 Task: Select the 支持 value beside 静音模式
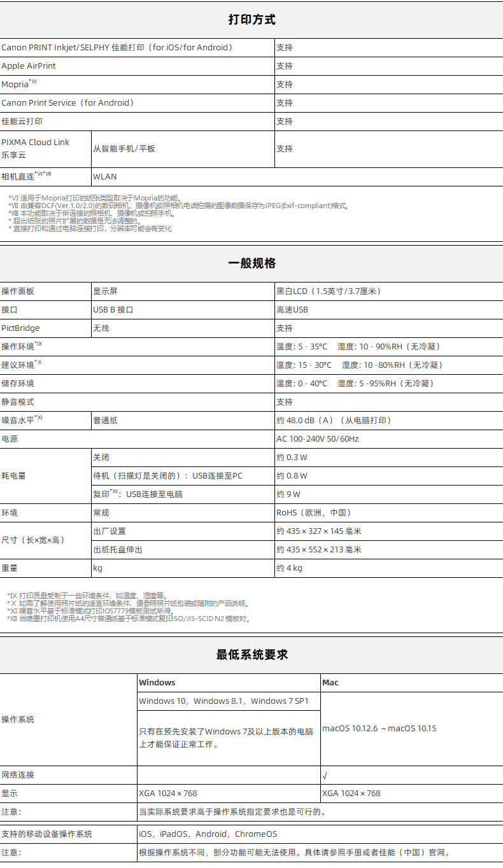285,402
